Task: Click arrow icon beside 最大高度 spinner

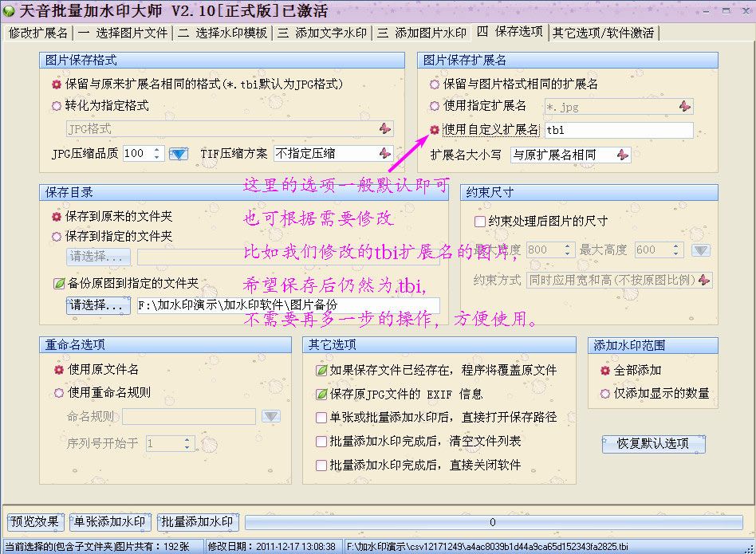Action: 700,250
